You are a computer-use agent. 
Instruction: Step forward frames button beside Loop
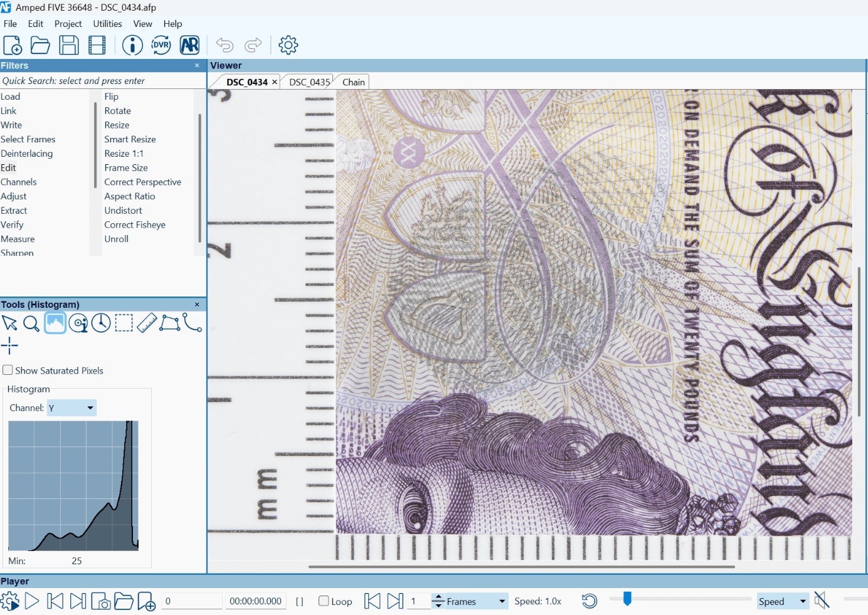pos(395,601)
